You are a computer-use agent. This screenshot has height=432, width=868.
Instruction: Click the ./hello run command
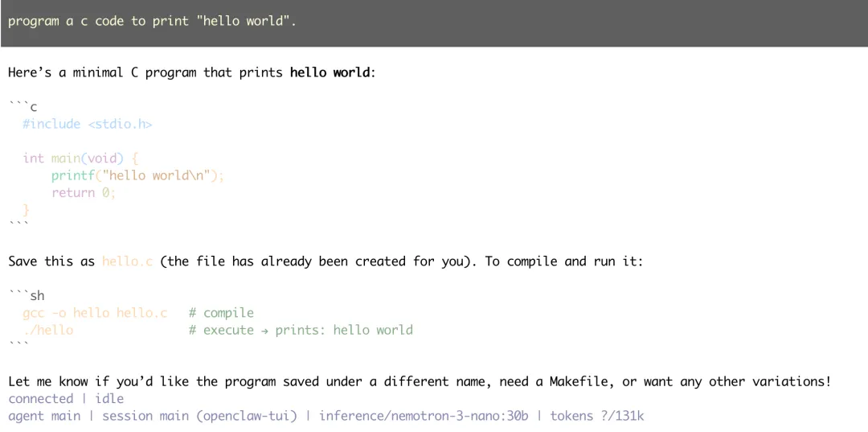48,330
